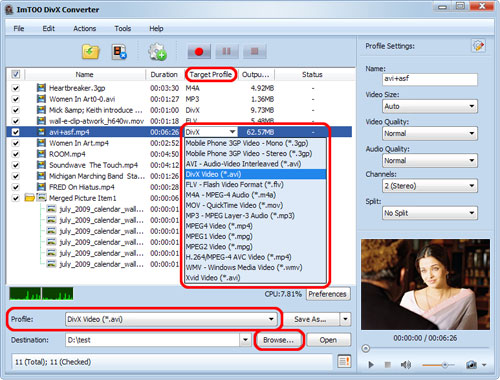Screen dimensions: 500x380
Task: Open the File menu
Action: [19, 29]
